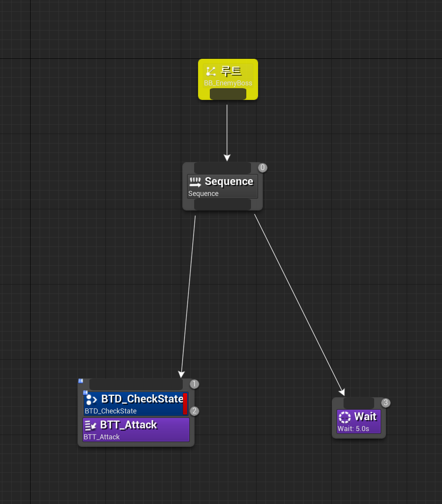Click the blue blueprint marker on attack node corner

(x=81, y=381)
